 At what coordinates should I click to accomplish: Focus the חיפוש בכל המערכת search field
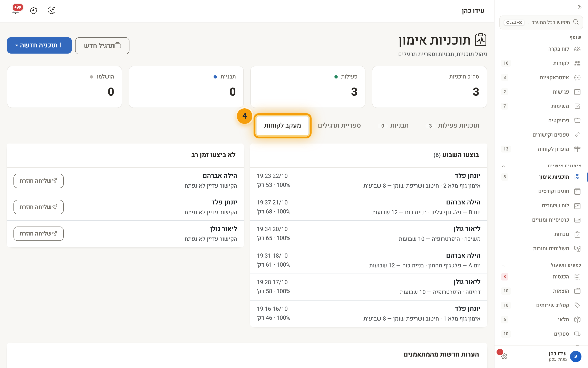(x=541, y=22)
